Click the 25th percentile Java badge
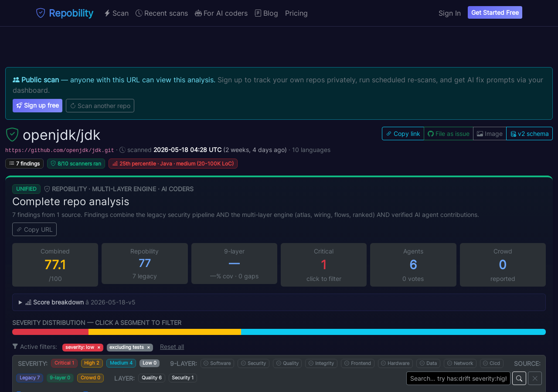The width and height of the screenshot is (558, 392). tap(173, 163)
